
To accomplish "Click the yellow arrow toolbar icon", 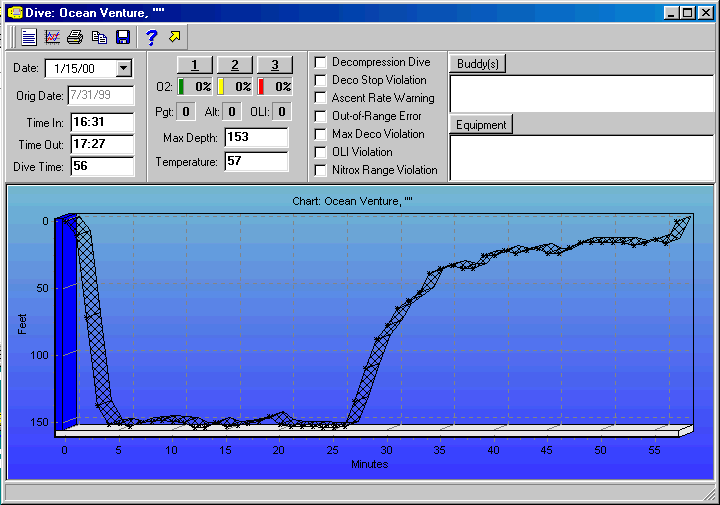I will 175,37.
